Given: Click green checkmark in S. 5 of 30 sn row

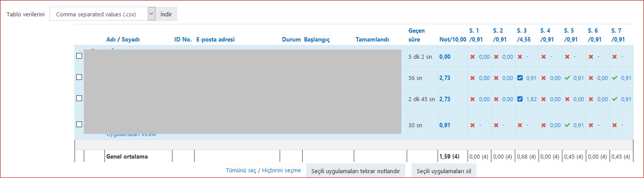Looking at the screenshot, I should (567, 125).
